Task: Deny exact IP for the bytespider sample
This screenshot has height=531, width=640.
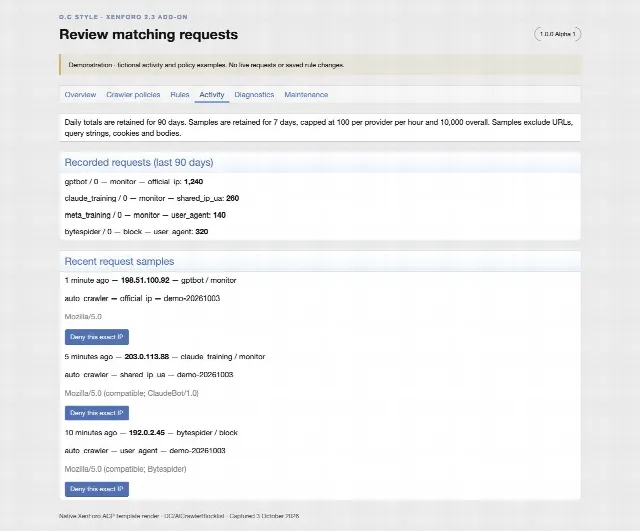Action: pos(97,489)
